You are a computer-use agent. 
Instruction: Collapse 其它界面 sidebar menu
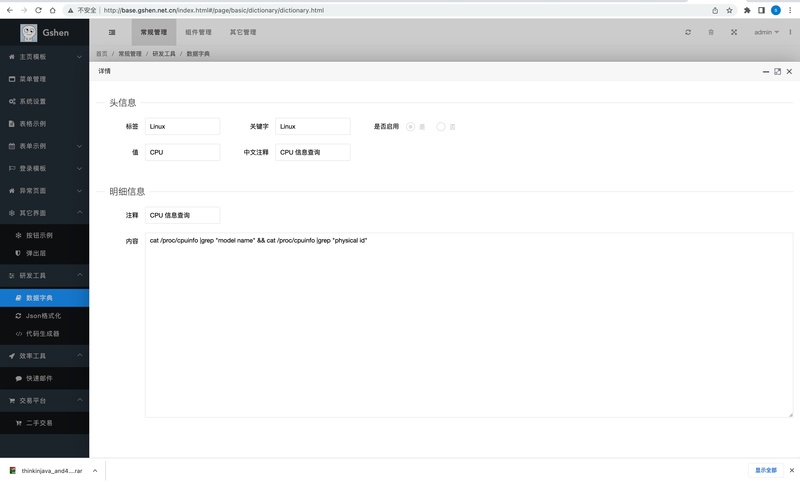tap(44, 213)
